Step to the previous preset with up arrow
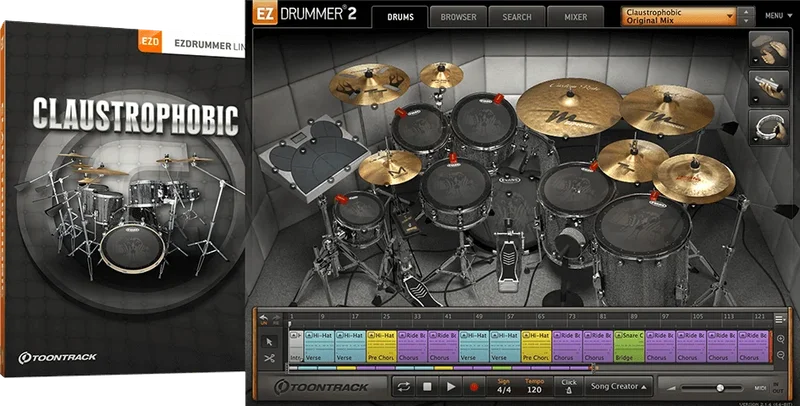800x406 pixels. point(746,12)
